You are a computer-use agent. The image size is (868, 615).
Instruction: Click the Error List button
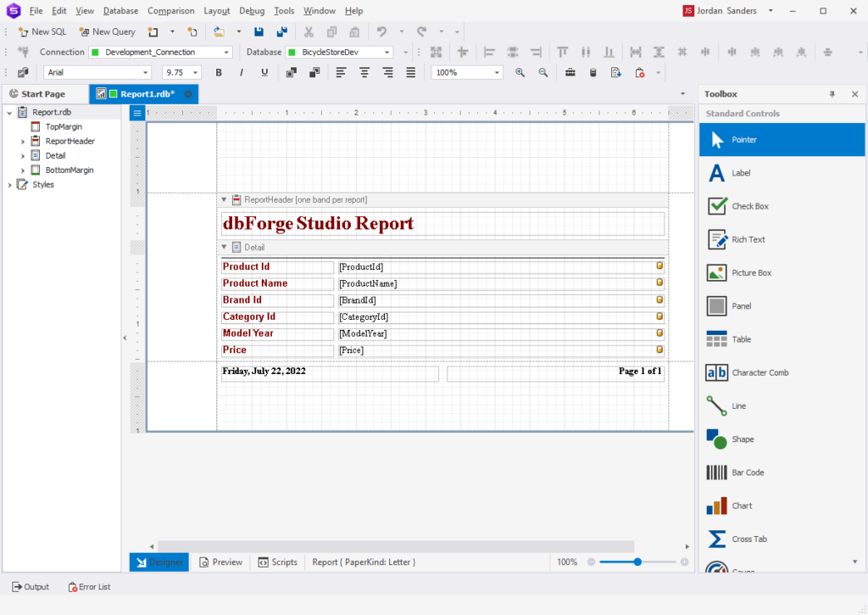(89, 586)
